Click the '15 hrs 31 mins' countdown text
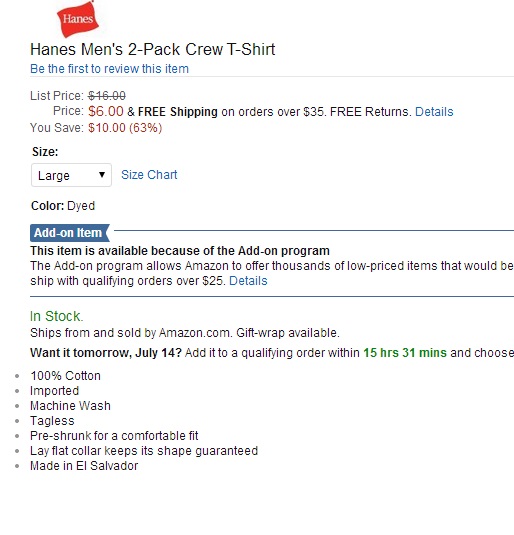 pyautogui.click(x=405, y=352)
